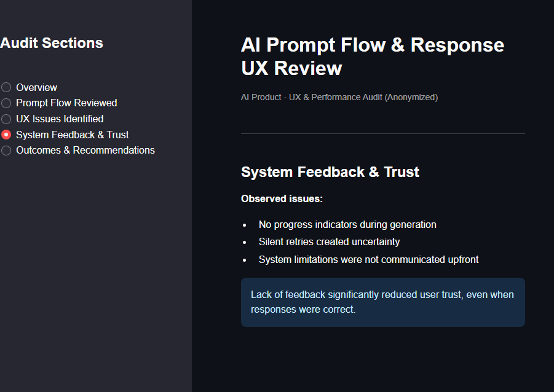Select the Outcomes & Recommendations radio button

tap(6, 151)
